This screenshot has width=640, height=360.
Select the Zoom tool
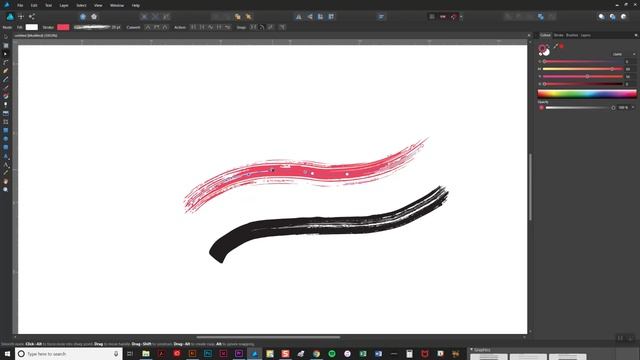5,190
